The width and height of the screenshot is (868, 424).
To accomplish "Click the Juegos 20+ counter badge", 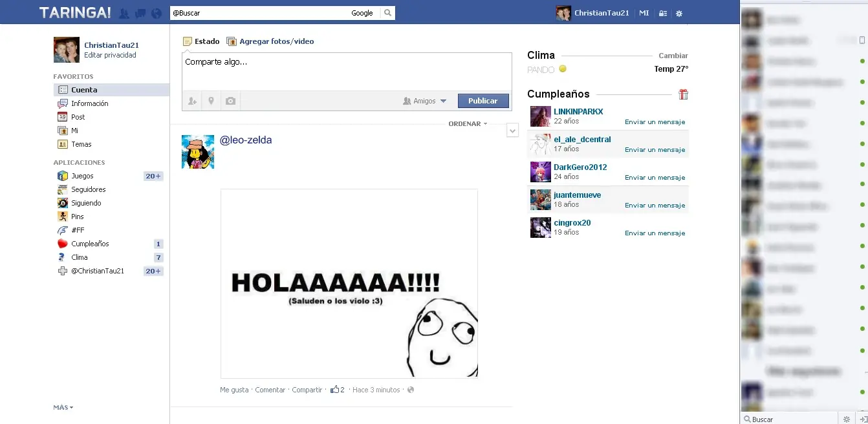I will (x=153, y=176).
